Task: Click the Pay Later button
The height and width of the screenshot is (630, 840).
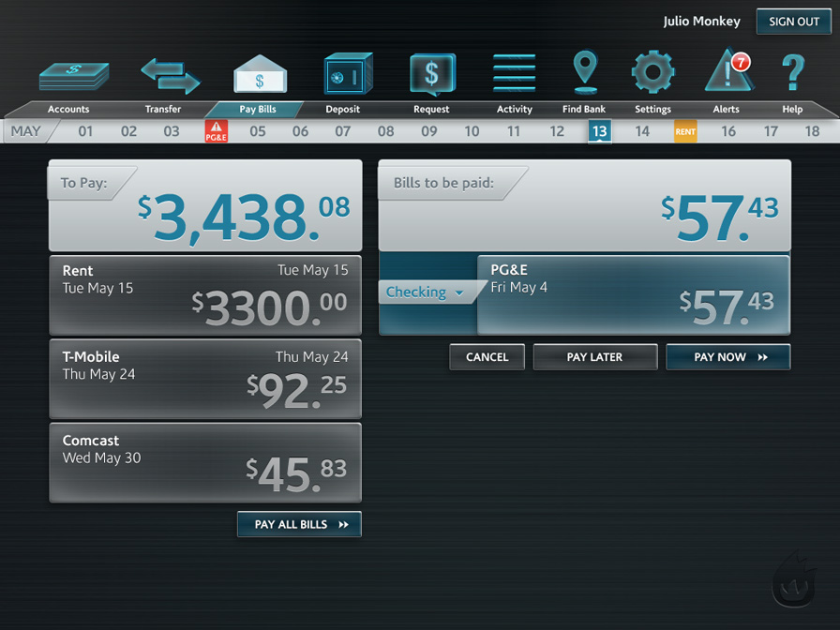Action: 594,357
